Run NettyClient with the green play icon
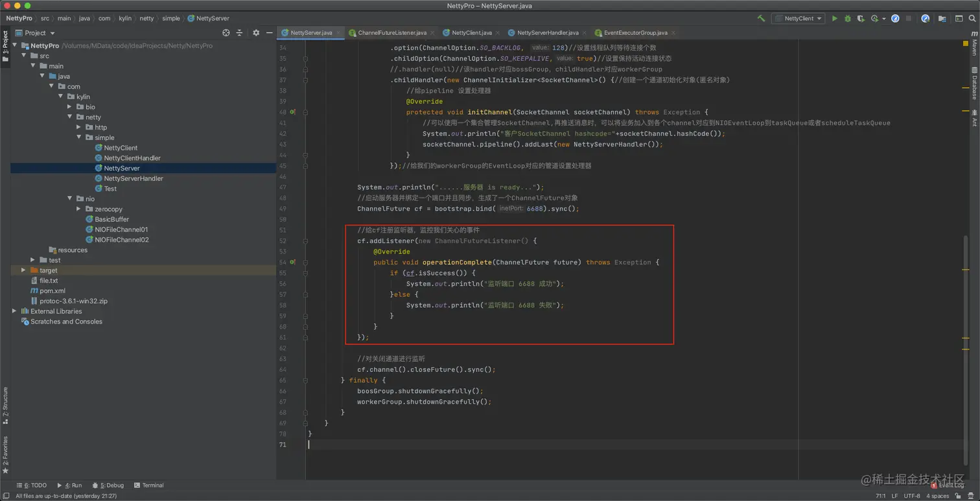The image size is (980, 501). [835, 19]
